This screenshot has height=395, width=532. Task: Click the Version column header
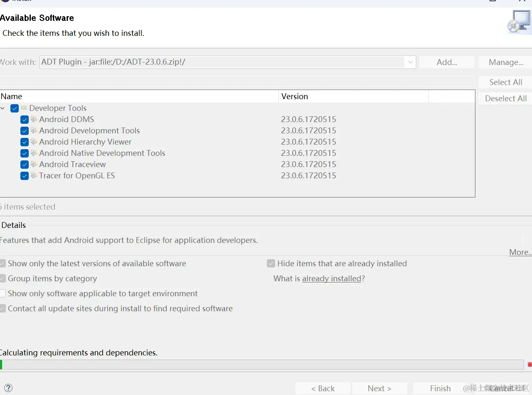click(353, 96)
